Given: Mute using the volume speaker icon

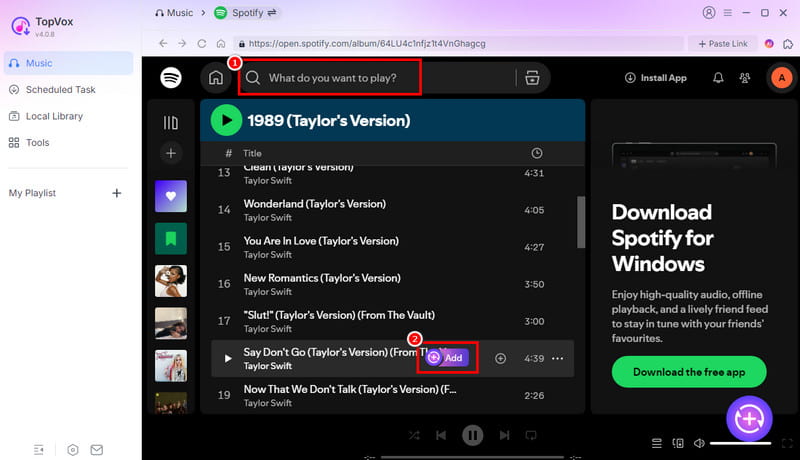Looking at the screenshot, I should coord(699,443).
